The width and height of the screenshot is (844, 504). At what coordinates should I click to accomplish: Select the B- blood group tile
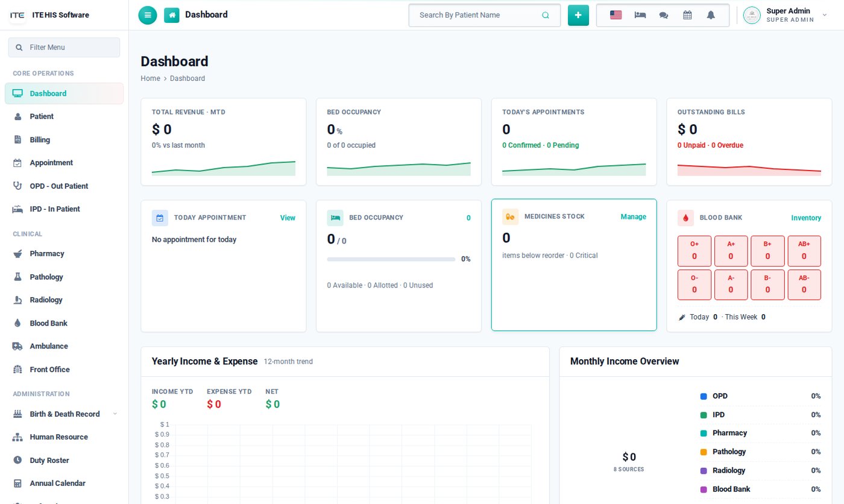767,285
